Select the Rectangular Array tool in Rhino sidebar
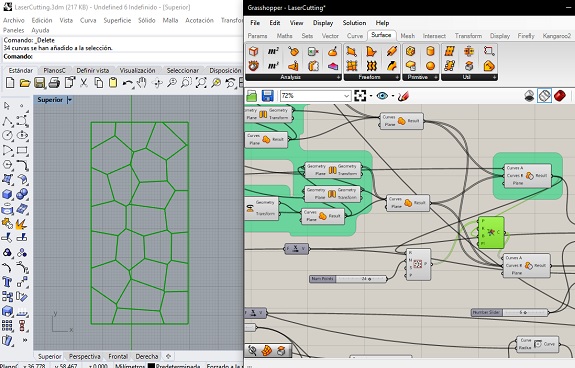This screenshot has width=575, height=368. point(7,326)
